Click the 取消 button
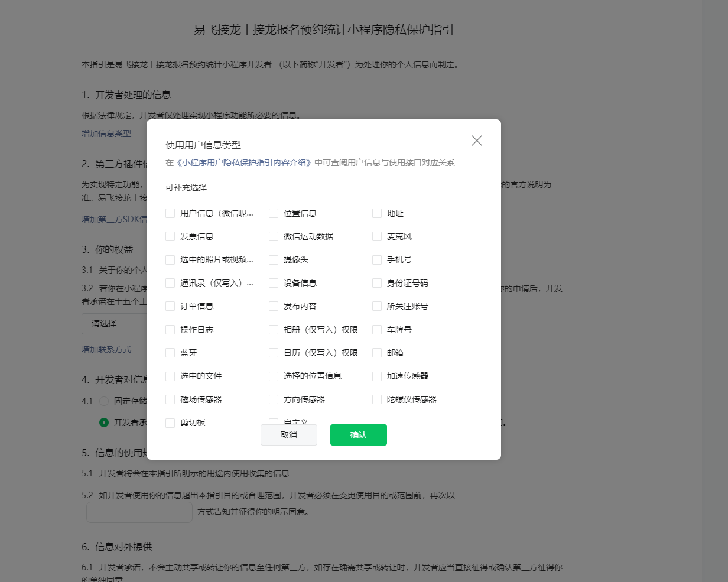The height and width of the screenshot is (582, 728). click(289, 435)
